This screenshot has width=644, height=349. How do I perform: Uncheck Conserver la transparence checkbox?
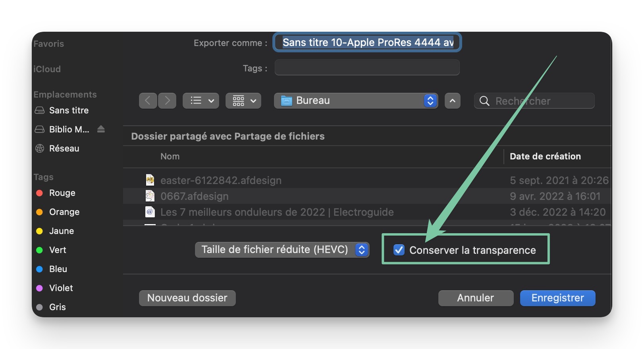tap(399, 250)
